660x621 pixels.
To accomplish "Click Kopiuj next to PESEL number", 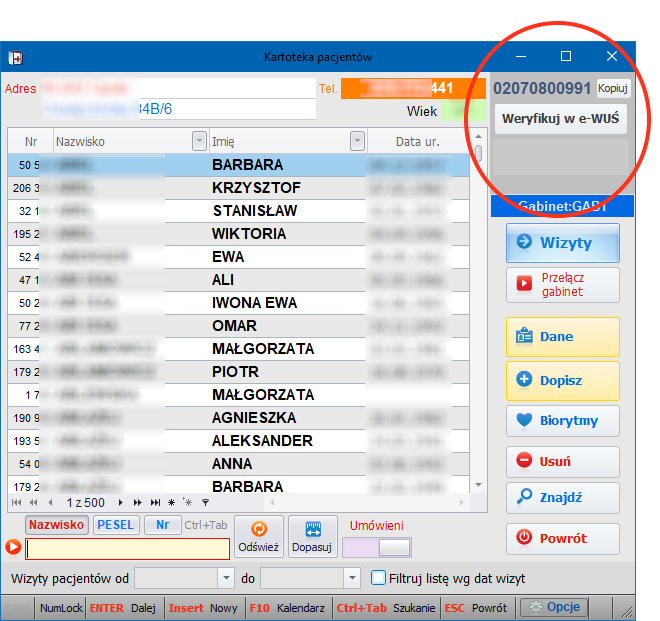I will click(612, 88).
